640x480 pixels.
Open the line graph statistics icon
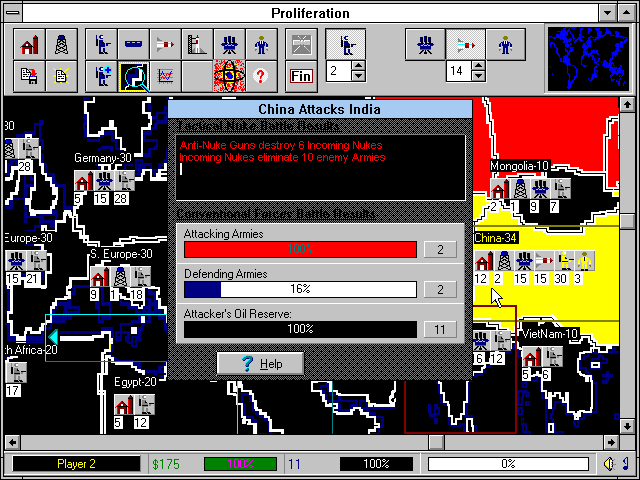165,76
